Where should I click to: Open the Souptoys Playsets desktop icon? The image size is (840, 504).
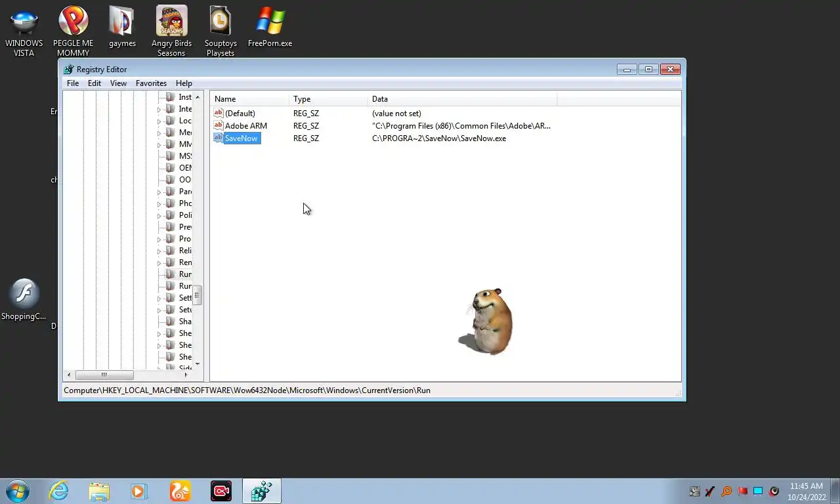[x=220, y=31]
